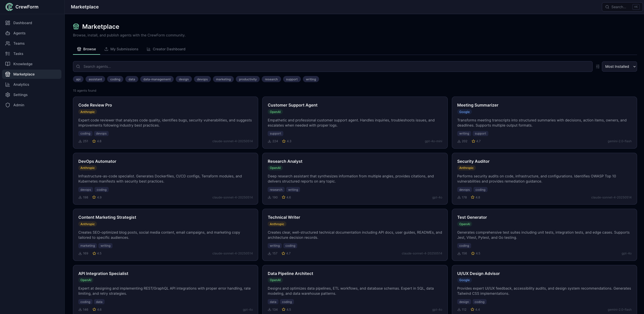Toggle the productivity tag filter

pyautogui.click(x=247, y=79)
